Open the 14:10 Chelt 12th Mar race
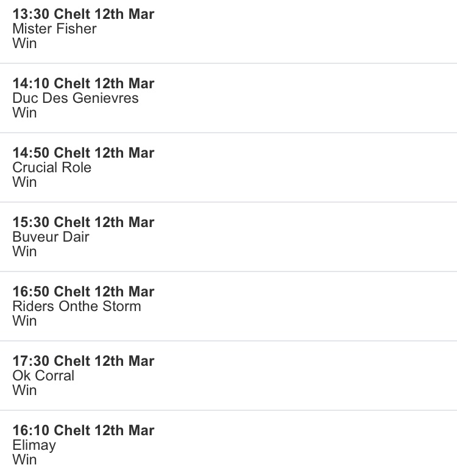 (83, 83)
